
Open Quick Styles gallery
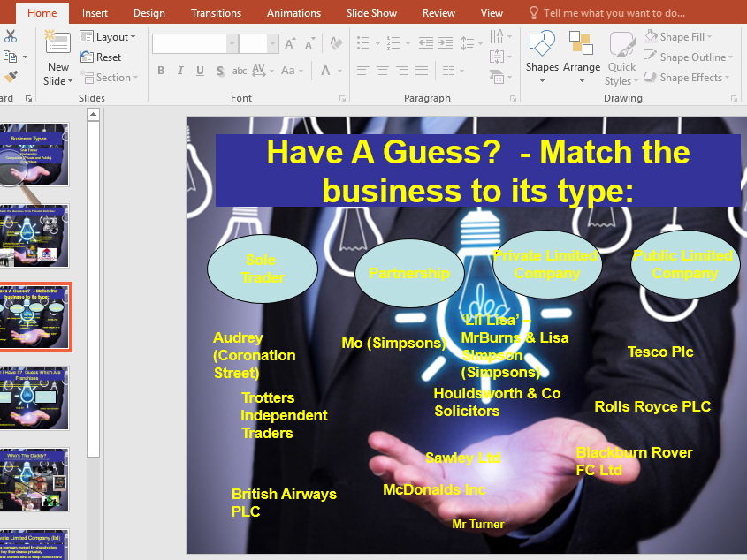tap(621, 58)
